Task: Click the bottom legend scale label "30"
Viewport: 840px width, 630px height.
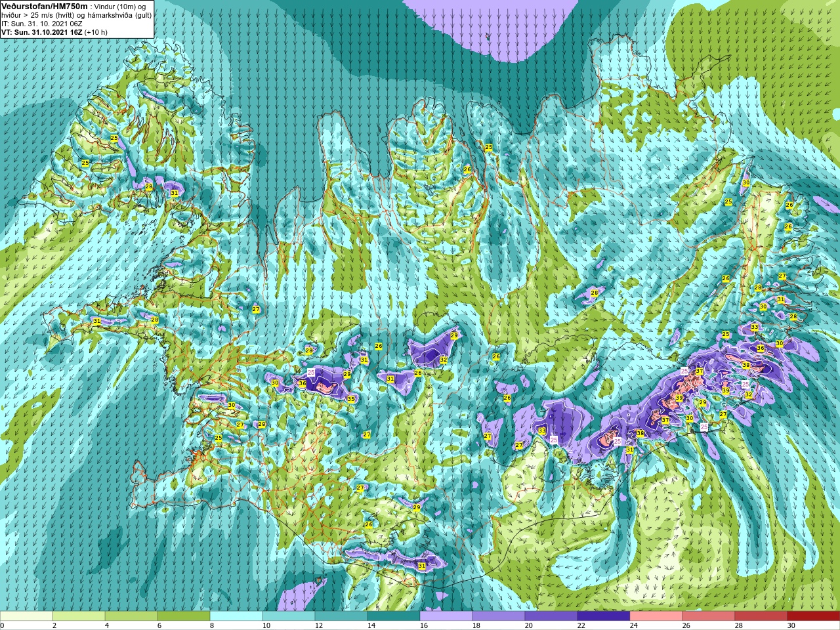Action: click(x=791, y=625)
